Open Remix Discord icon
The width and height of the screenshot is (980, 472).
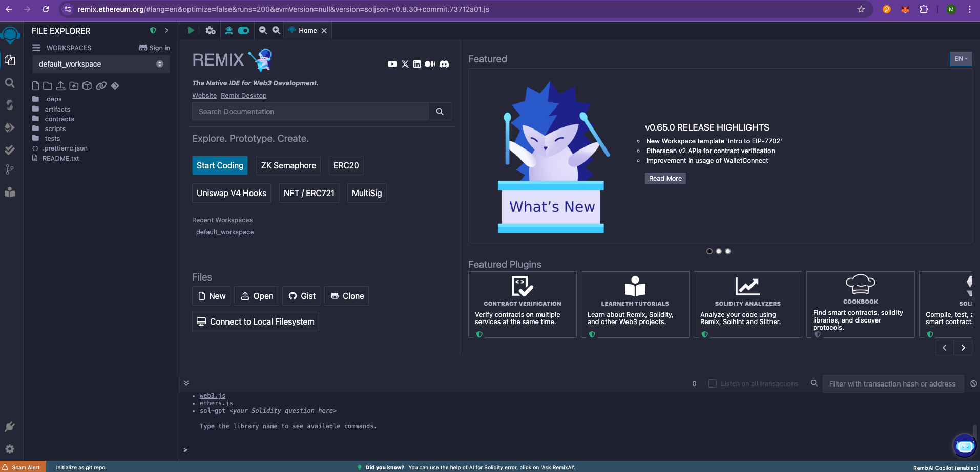pos(444,64)
